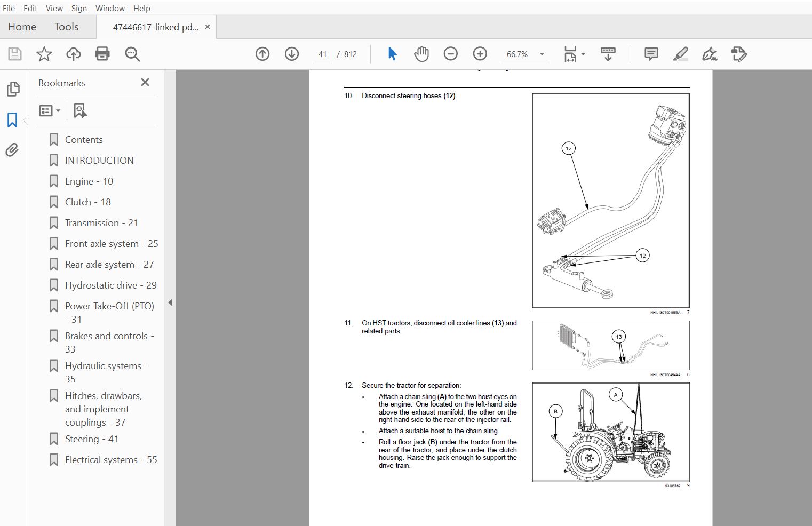This screenshot has width=812, height=526.
Task: Open Brakes and controls - 33 bookmark
Action: point(109,342)
